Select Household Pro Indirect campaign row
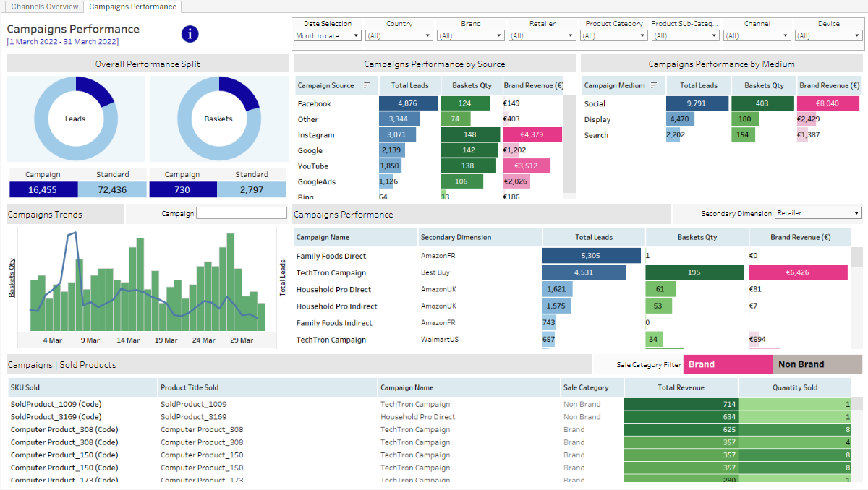This screenshot has width=868, height=490. [336, 306]
